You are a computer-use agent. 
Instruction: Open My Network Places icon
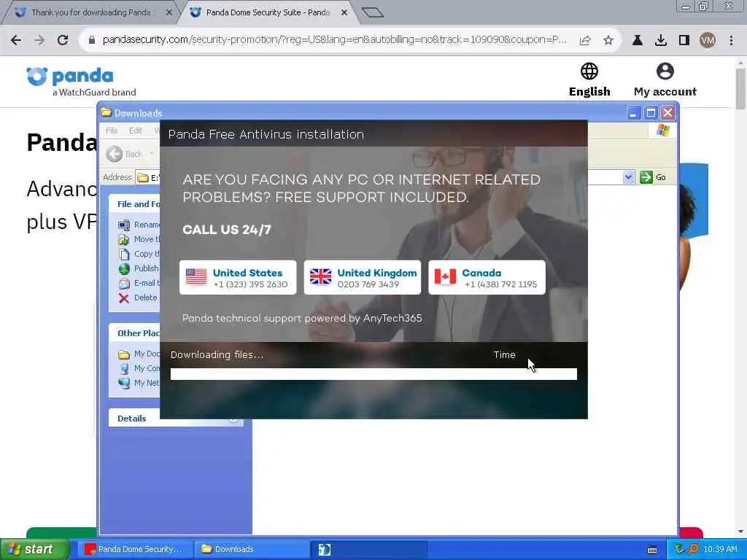pyautogui.click(x=124, y=382)
